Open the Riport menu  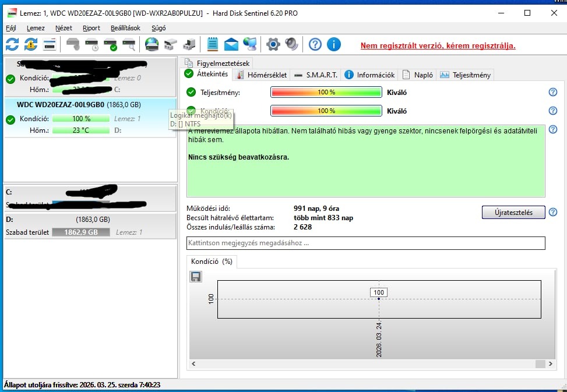tap(91, 28)
